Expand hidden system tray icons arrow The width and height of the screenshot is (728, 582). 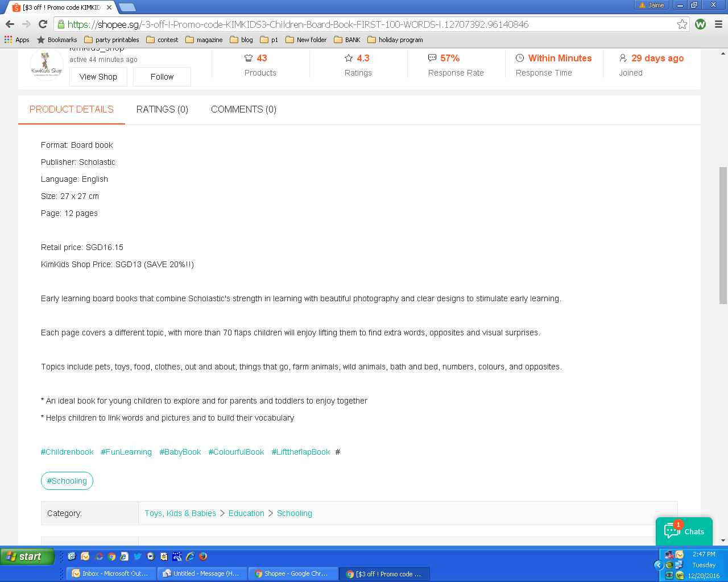[659, 565]
